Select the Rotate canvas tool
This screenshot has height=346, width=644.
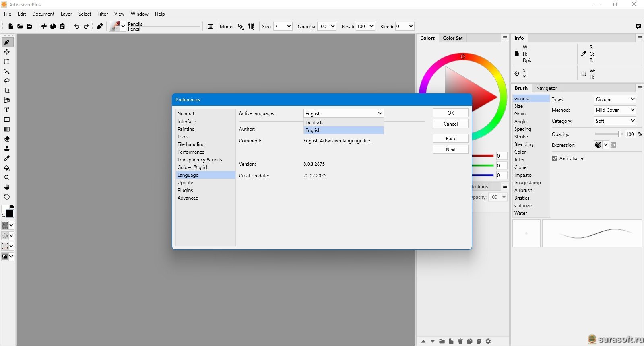[x=7, y=197]
